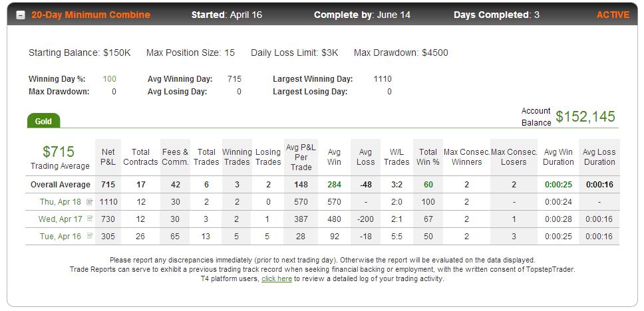This screenshot has height=311, width=644.
Task: Click the Fees & Comm. column header
Action: 175,157
